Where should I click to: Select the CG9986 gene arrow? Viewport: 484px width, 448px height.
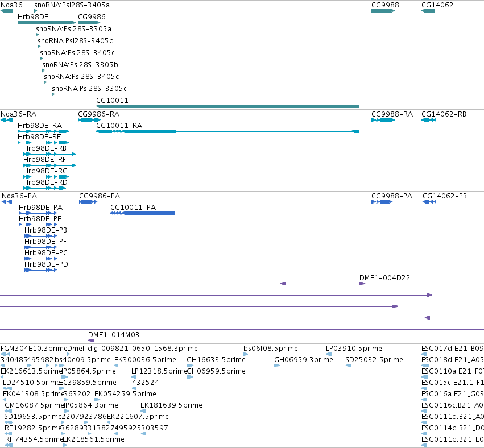(x=89, y=23)
